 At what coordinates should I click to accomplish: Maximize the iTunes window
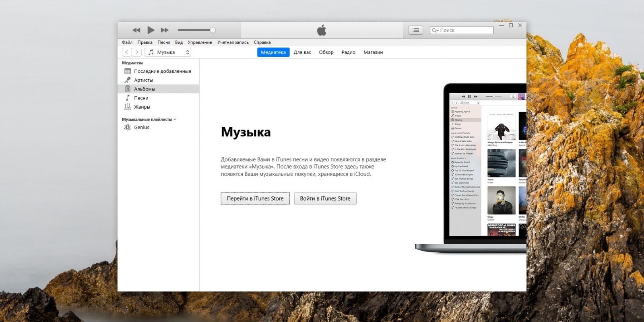click(x=511, y=25)
